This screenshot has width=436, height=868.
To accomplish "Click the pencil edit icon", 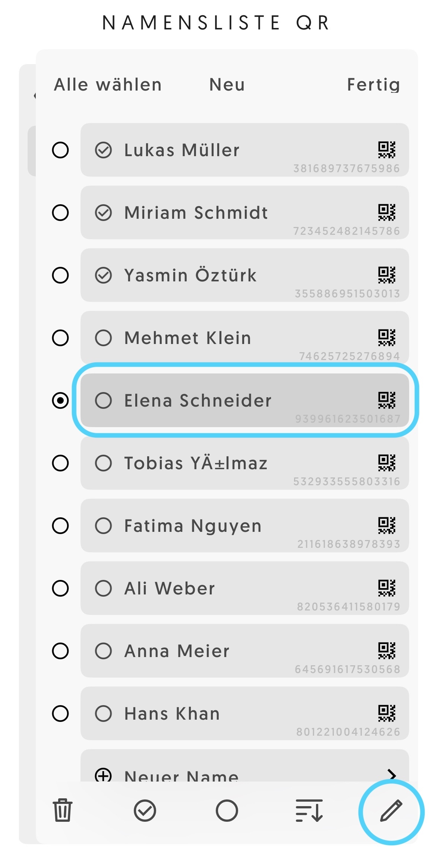I will click(x=391, y=811).
